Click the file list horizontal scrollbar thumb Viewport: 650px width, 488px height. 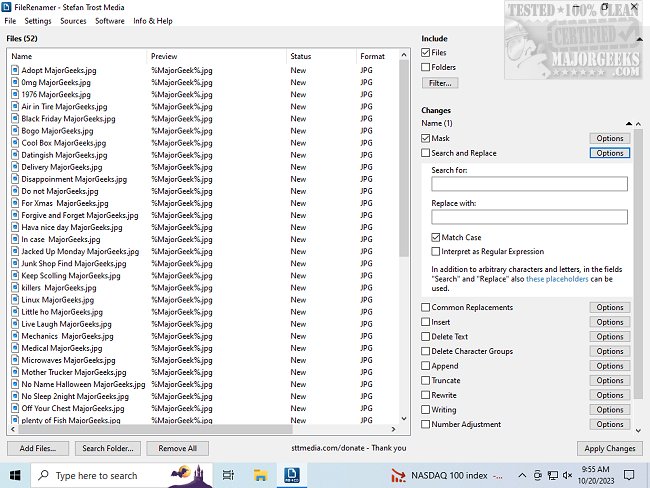coord(155,429)
